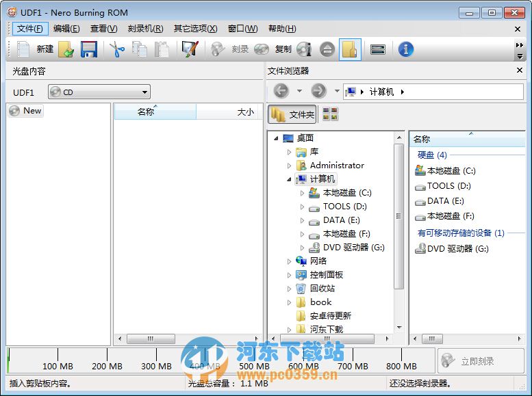Go back in the file browser
This screenshot has height=396, width=532.
click(x=281, y=91)
